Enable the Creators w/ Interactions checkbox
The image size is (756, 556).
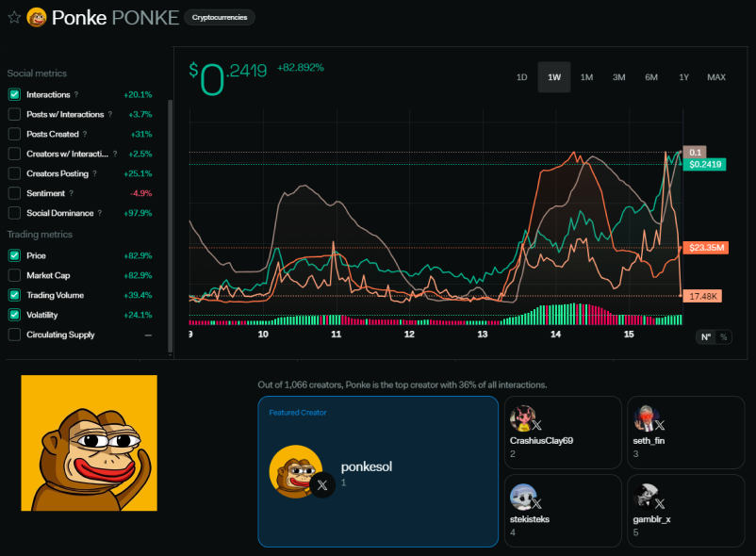pyautogui.click(x=14, y=154)
